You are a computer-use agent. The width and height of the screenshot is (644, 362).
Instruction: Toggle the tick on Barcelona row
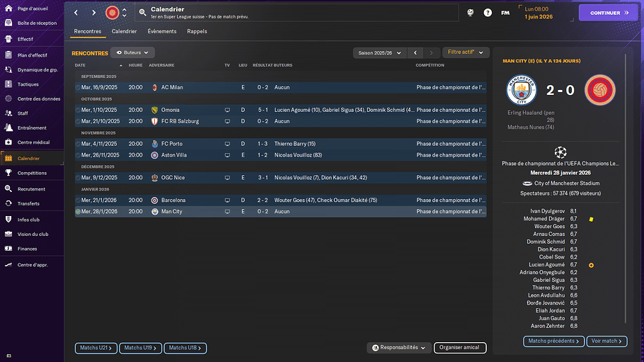[78, 200]
